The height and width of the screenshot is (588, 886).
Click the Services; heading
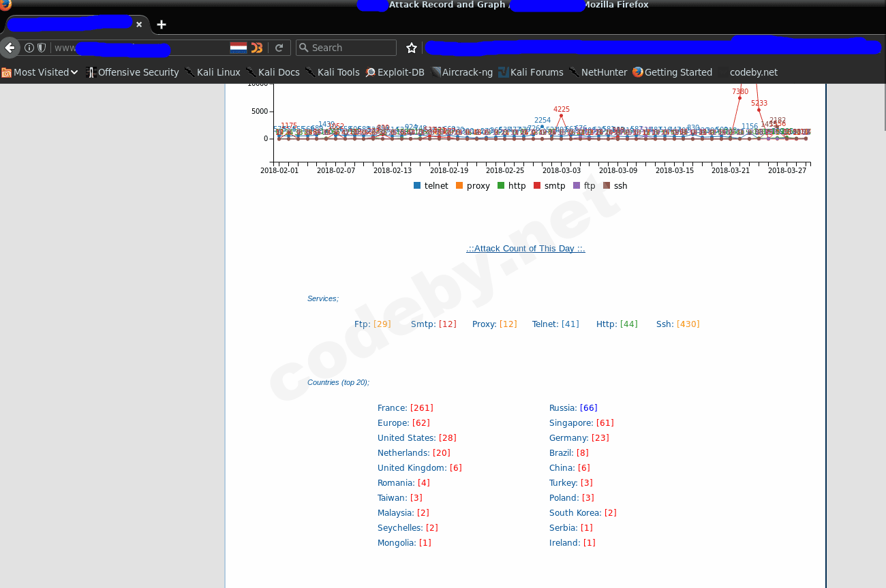[323, 298]
